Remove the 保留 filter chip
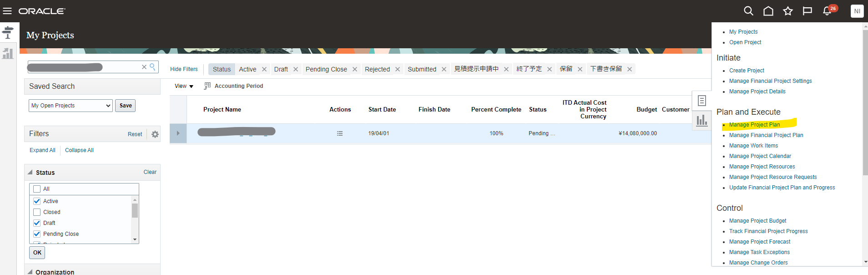Viewport: 868px width, 275px height. [x=580, y=69]
